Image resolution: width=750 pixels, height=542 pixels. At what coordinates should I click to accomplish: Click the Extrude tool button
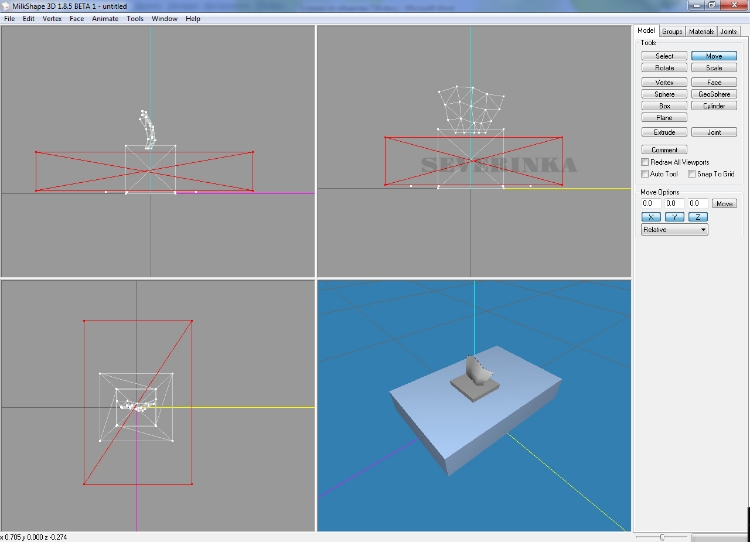click(x=664, y=132)
